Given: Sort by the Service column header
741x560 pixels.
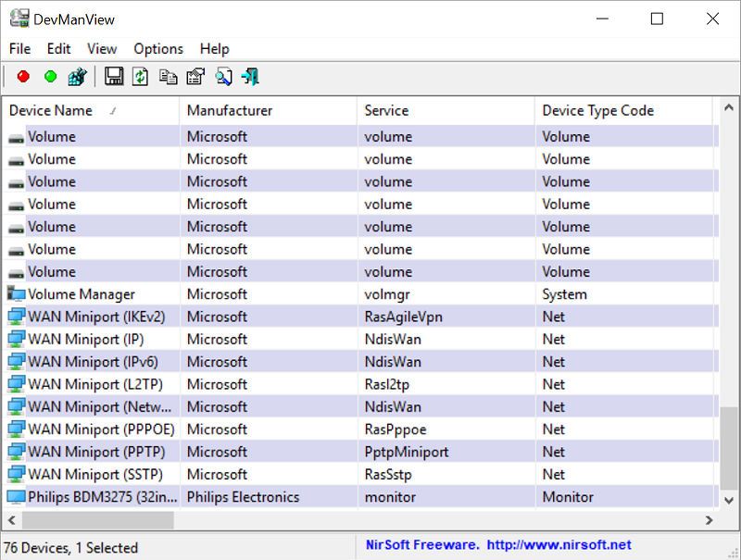Looking at the screenshot, I should point(446,110).
